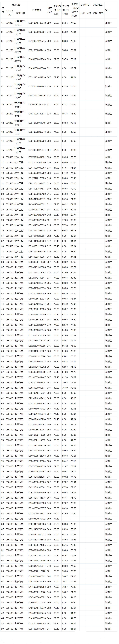
Task: Click the 复试专业 header cell
Action: click(x=16, y=5)
